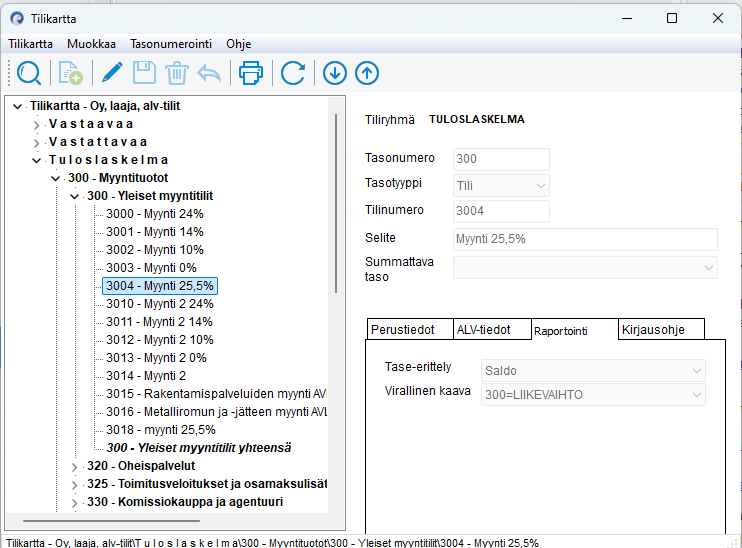Click the circular refresh toolbar icon
The width and height of the screenshot is (742, 548).
coord(293,73)
